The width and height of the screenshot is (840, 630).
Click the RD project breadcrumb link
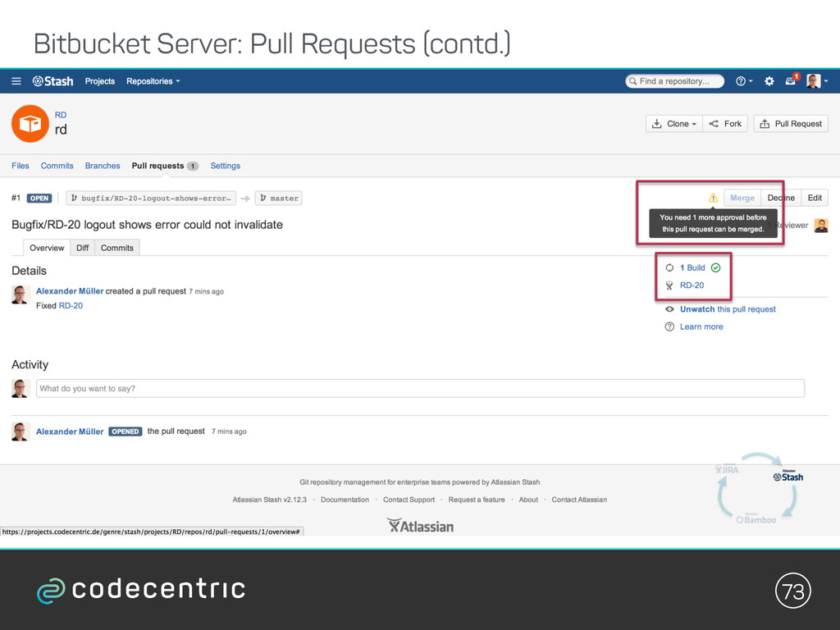click(61, 115)
